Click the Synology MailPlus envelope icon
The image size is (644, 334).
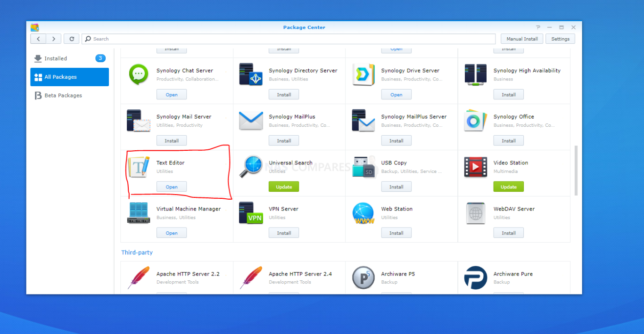coord(250,121)
